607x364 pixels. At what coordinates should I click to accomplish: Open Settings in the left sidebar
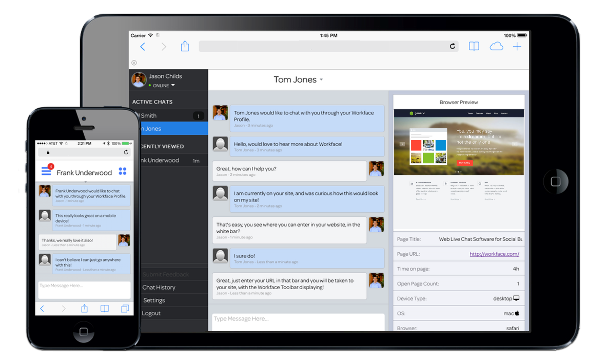pos(154,300)
